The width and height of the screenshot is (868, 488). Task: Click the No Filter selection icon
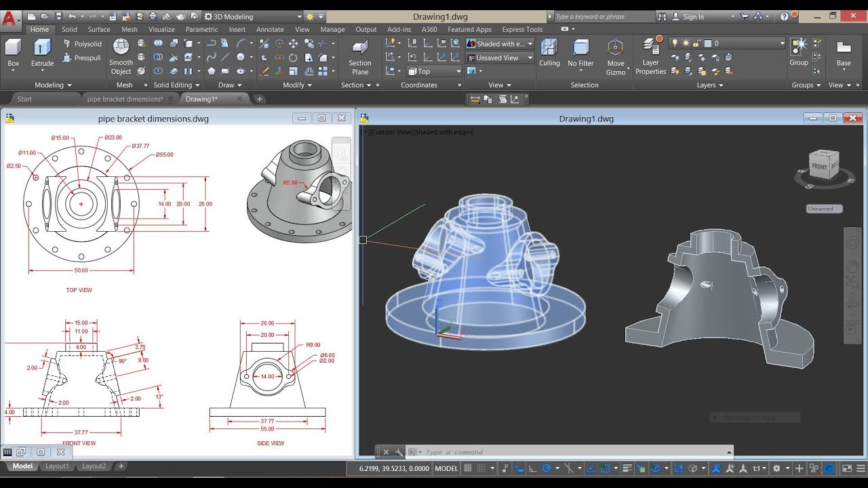pyautogui.click(x=580, y=53)
